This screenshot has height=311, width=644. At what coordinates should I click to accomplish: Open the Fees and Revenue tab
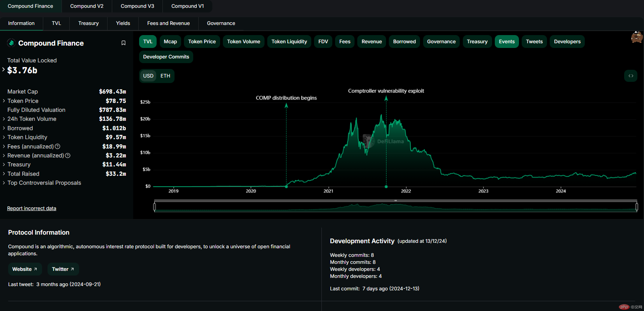pyautogui.click(x=168, y=23)
